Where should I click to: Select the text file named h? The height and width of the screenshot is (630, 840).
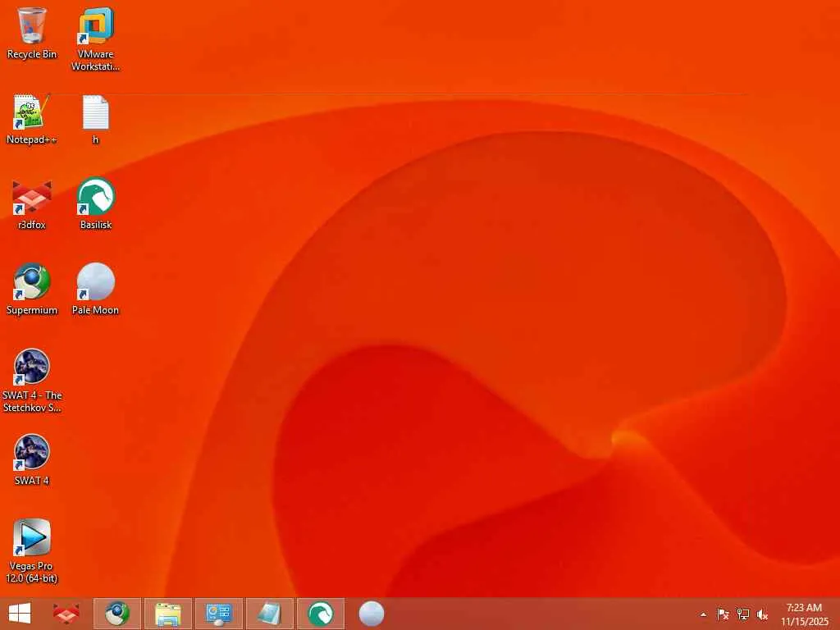click(95, 118)
